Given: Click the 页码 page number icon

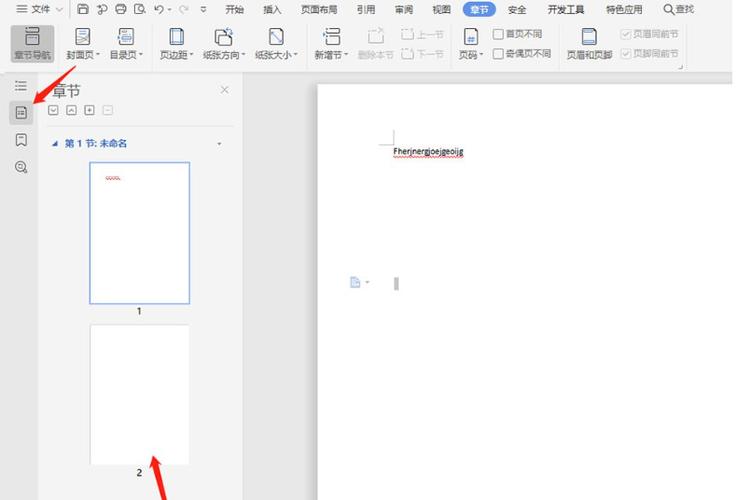Looking at the screenshot, I should [470, 37].
